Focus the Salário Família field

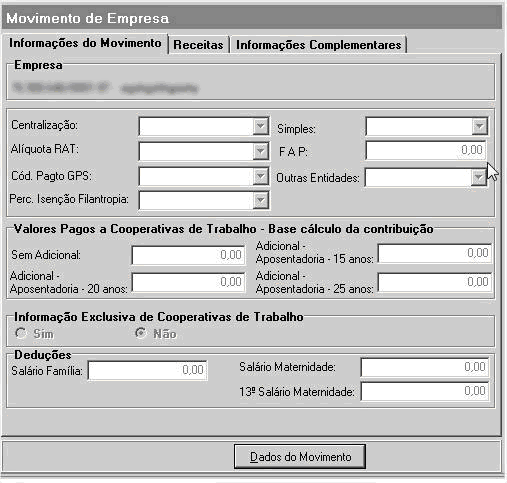[147, 370]
